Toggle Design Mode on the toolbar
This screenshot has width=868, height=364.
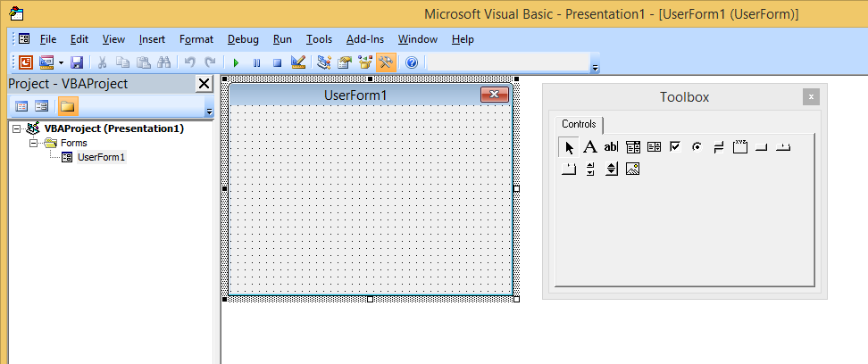(x=299, y=62)
